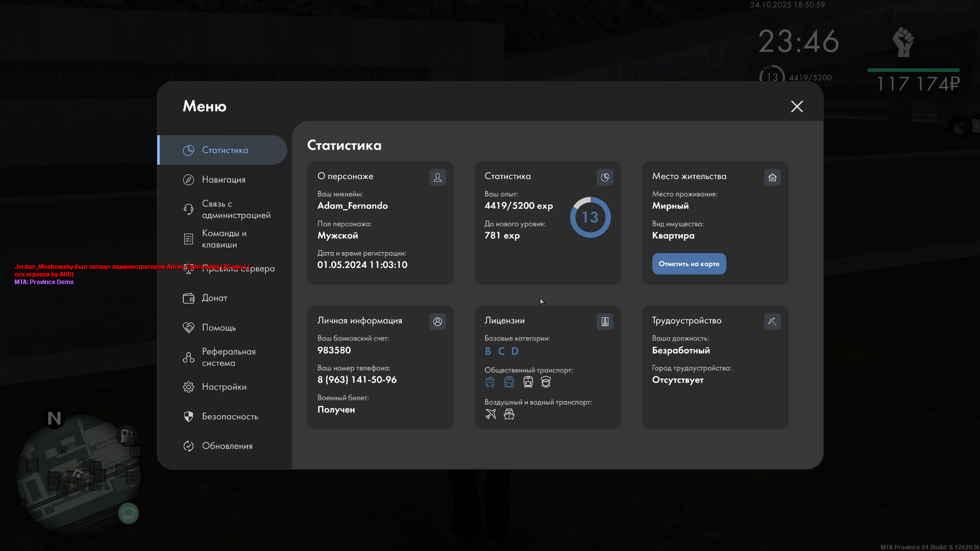Open the Донат section
The height and width of the screenshot is (551, 980).
pyautogui.click(x=214, y=298)
